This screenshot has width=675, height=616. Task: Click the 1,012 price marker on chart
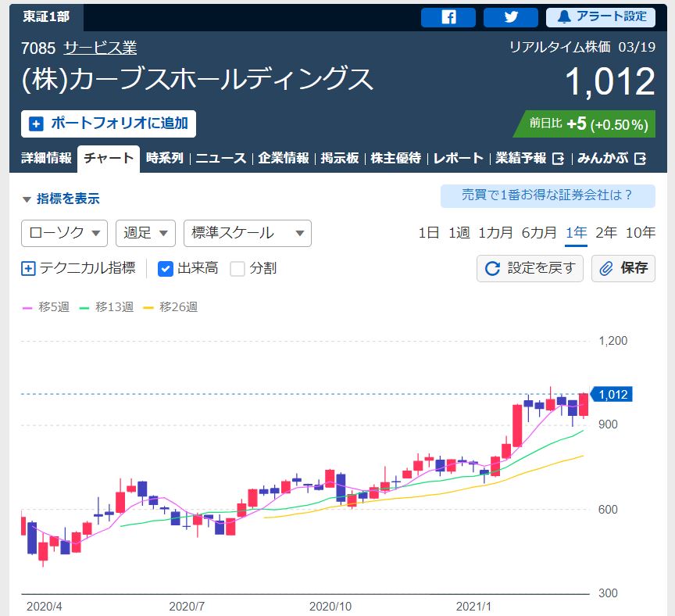[611, 394]
